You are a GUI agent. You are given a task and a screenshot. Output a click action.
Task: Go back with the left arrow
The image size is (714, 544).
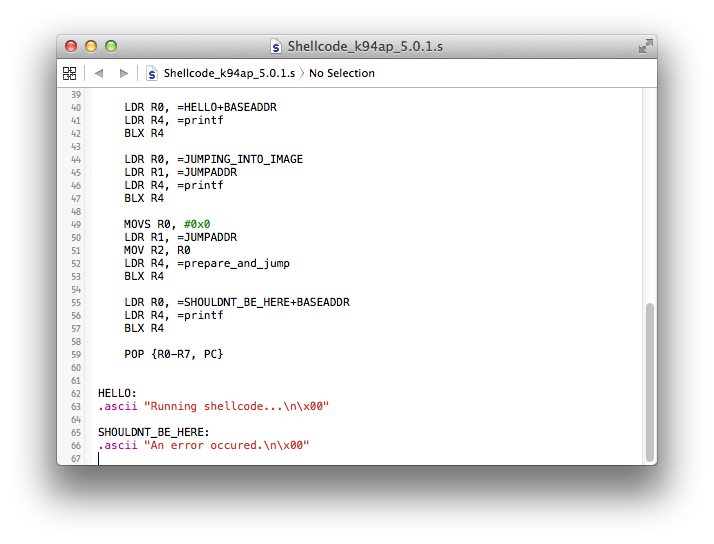(99, 73)
